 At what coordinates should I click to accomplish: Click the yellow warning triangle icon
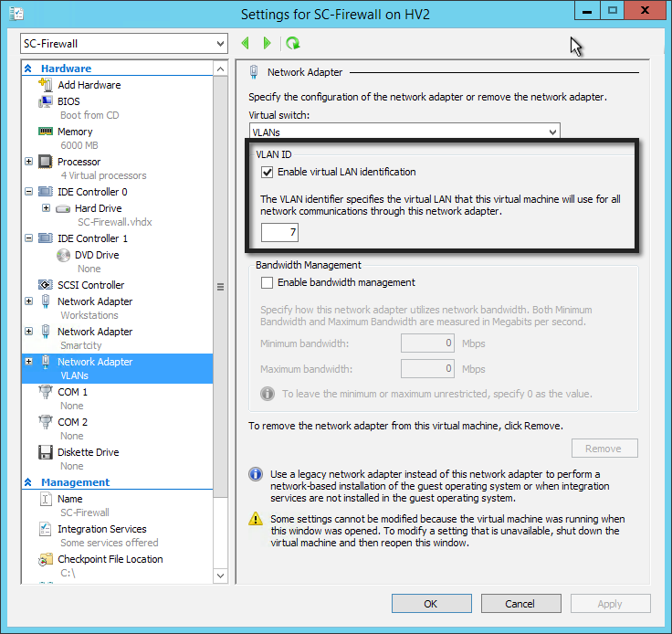pos(256,519)
